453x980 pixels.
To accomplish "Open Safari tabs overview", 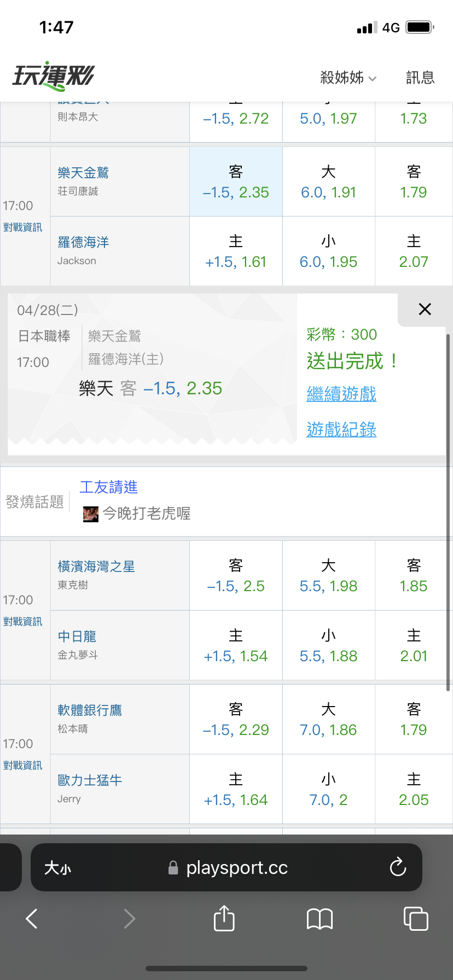I will click(x=415, y=918).
